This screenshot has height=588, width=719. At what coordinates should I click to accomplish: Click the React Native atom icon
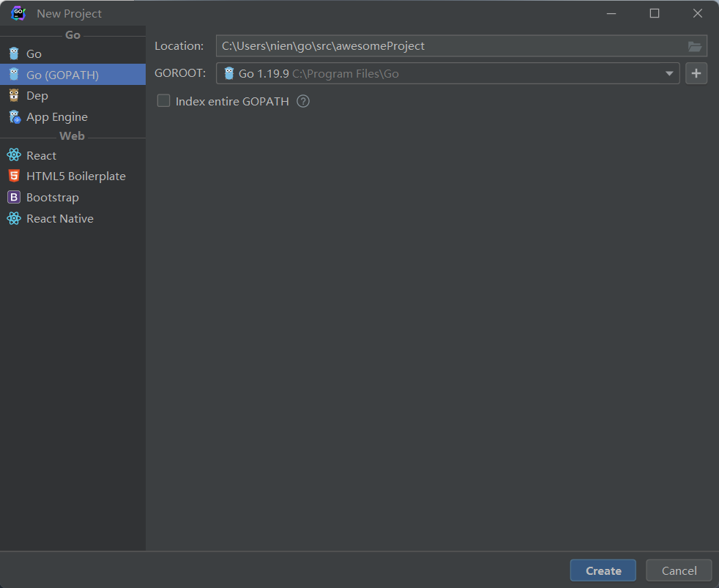click(x=14, y=218)
